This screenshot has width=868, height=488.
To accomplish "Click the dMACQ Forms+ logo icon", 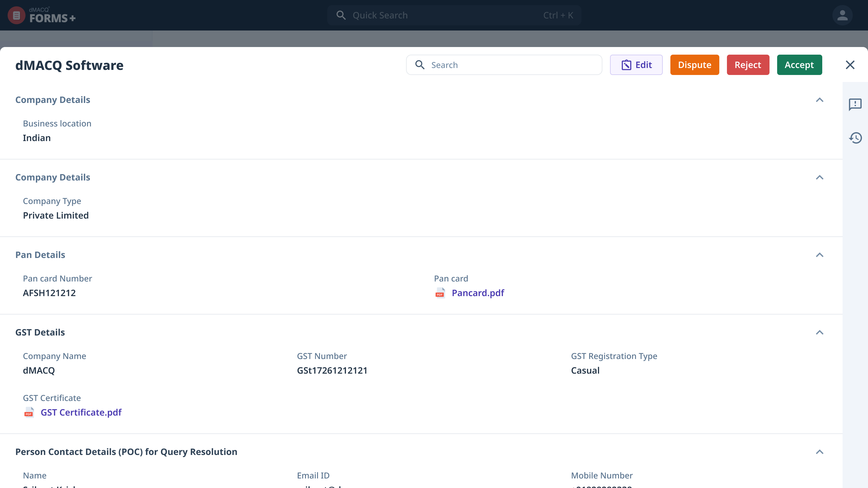I will 16,15.
